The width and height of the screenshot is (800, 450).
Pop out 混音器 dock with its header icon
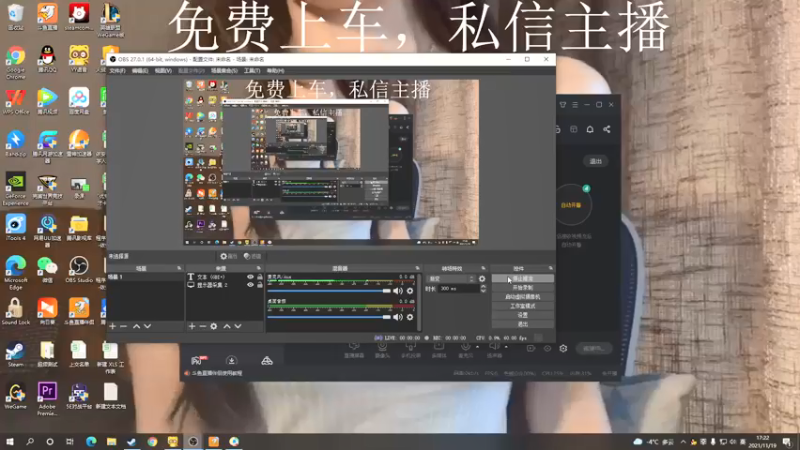[x=417, y=268]
